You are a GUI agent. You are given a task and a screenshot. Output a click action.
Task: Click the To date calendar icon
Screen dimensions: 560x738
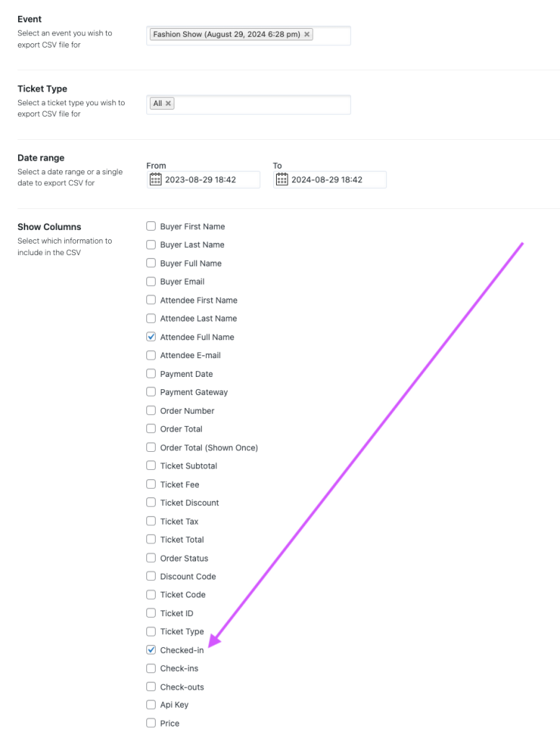pyautogui.click(x=282, y=179)
